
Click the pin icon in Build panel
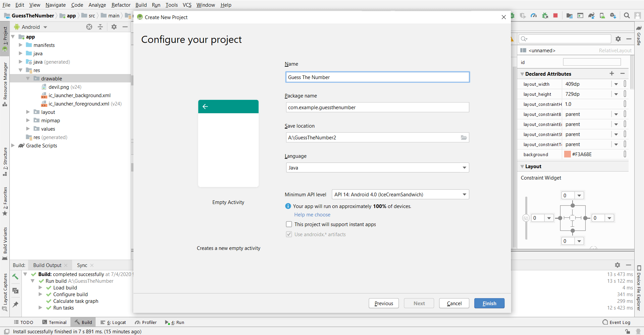pyautogui.click(x=15, y=305)
